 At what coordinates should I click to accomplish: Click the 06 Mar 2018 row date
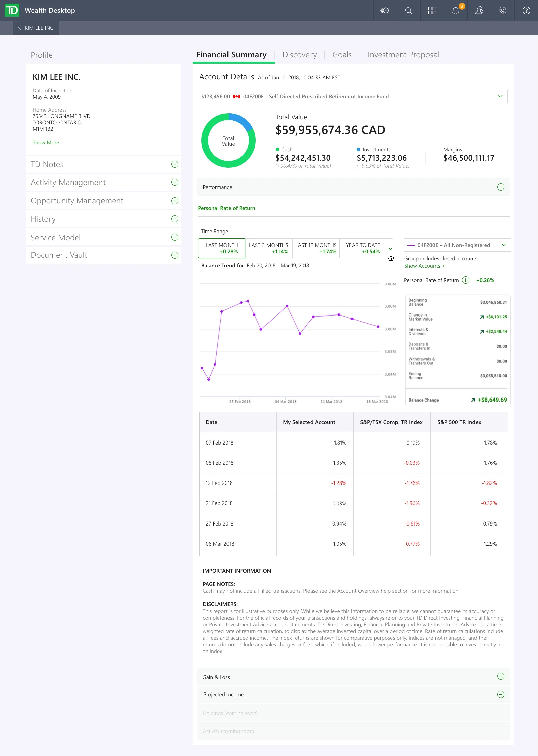[x=220, y=544]
